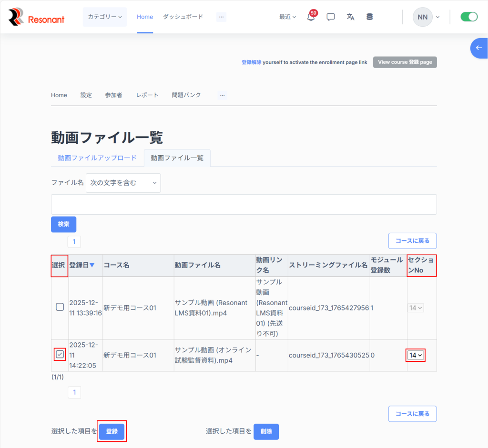Click the 登録日 sort arrow icon
Screen dimensions: 488x448
coord(92,265)
